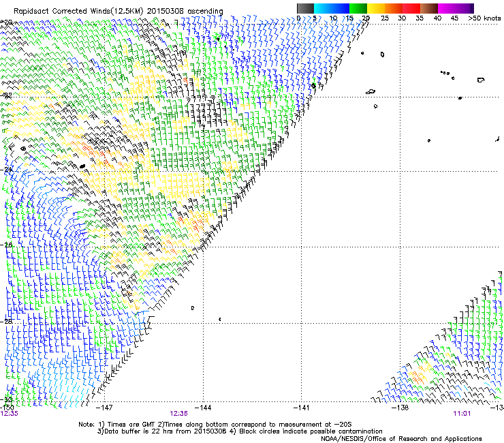Click the '35' label under color bar
Screen dimensions: 504x443
coord(420,18)
